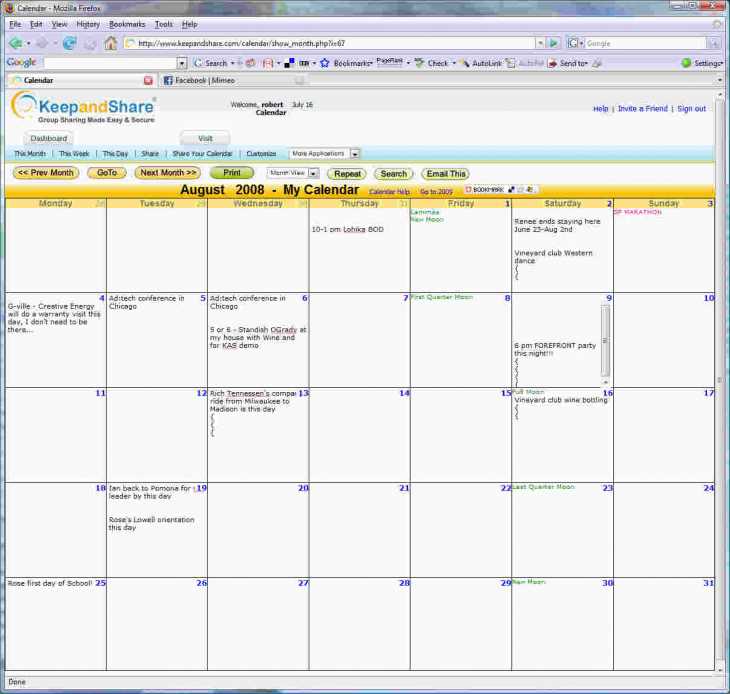730x694 pixels.
Task: Click the scrollbar inside Saturday 9 cell
Action: coord(604,345)
